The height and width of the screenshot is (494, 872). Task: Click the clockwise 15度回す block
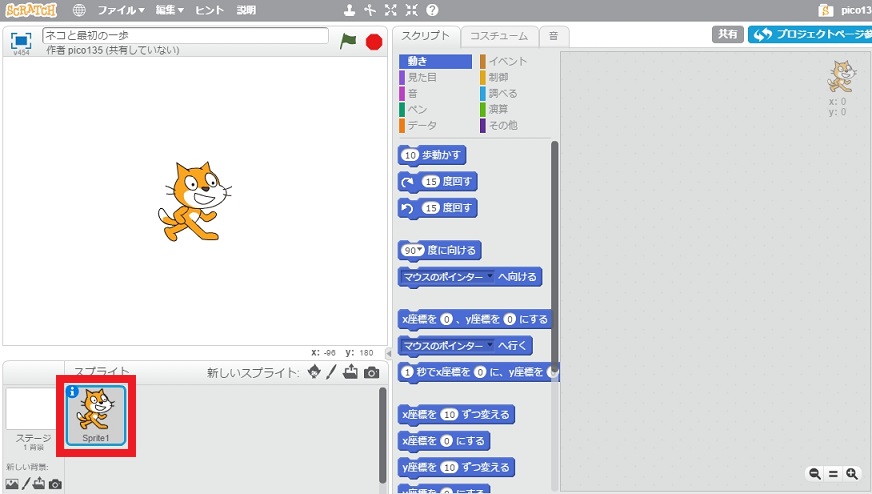click(x=438, y=182)
